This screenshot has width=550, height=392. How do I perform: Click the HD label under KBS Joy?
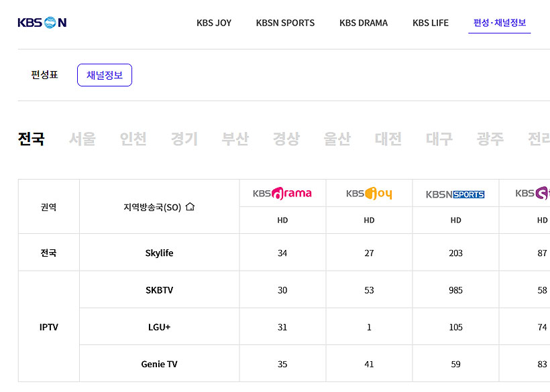tap(369, 220)
